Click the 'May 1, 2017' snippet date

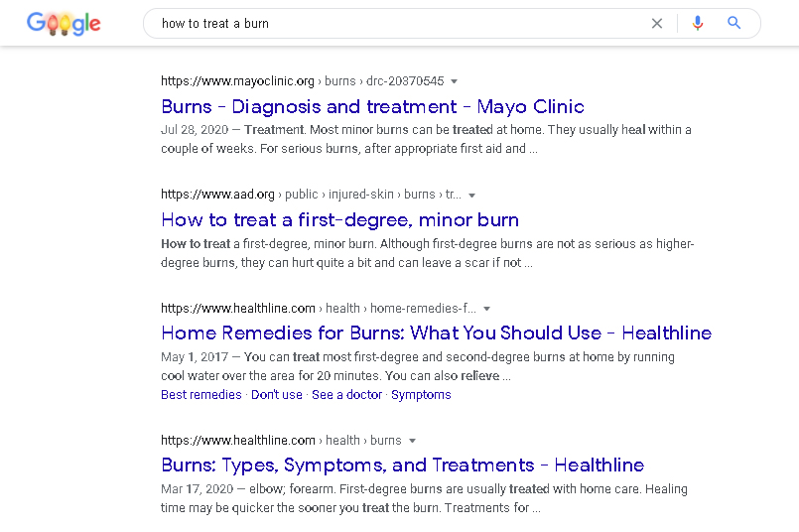195,357
